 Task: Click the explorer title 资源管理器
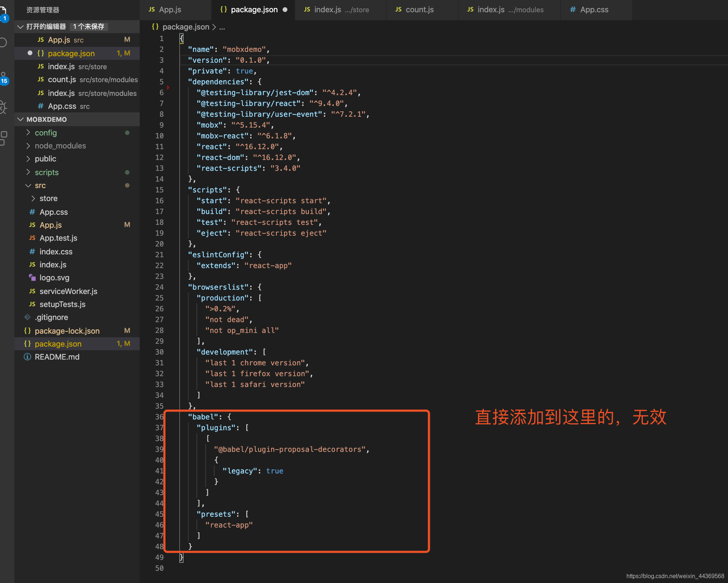tap(43, 10)
